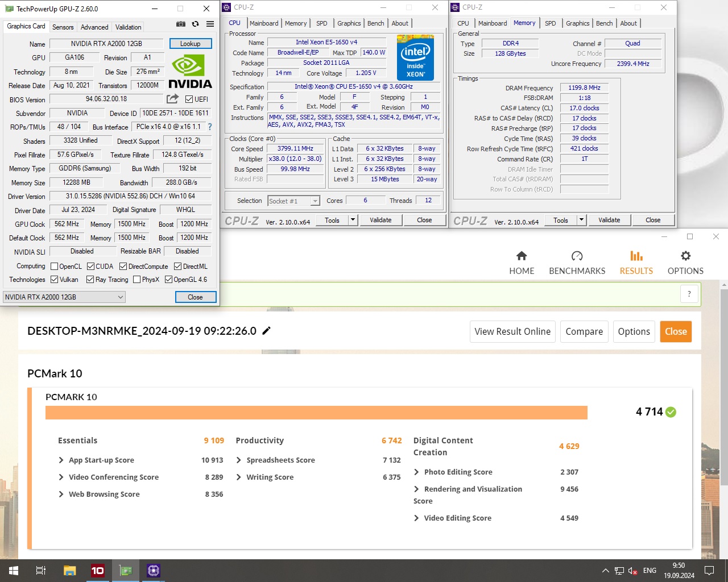
Task: Click the Intel Xeon logo in CPU-Z
Action: pos(415,57)
